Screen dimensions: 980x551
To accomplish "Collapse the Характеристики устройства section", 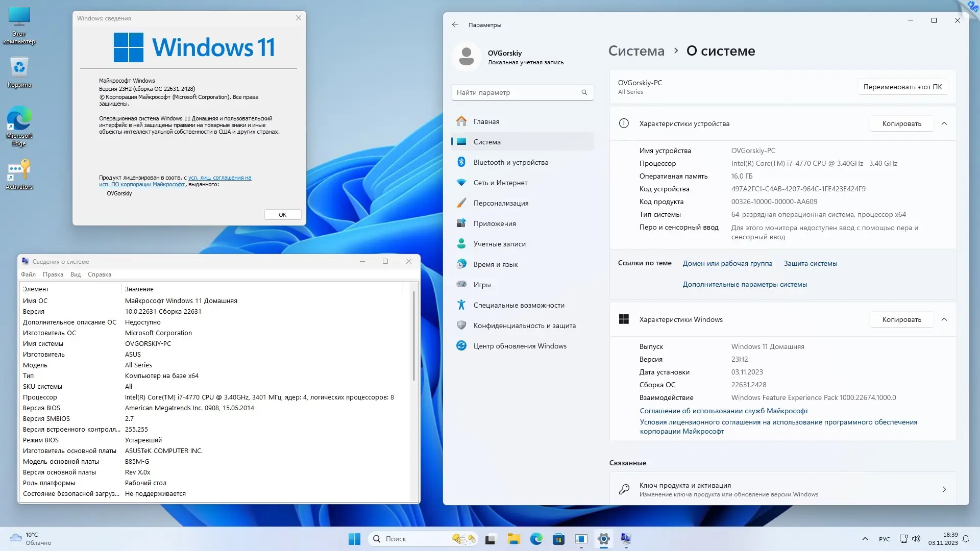I will [x=944, y=123].
